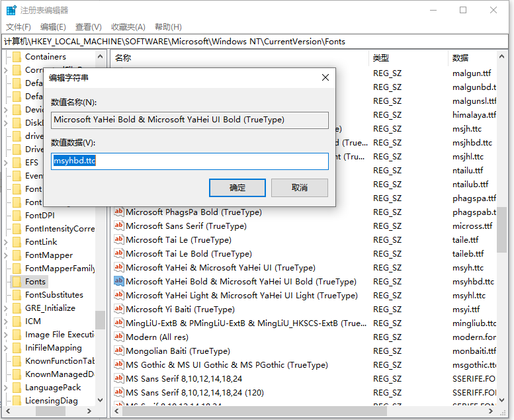This screenshot has width=514, height=420.
Task: Select MingLiU-ExtB value row
Action: point(246,323)
